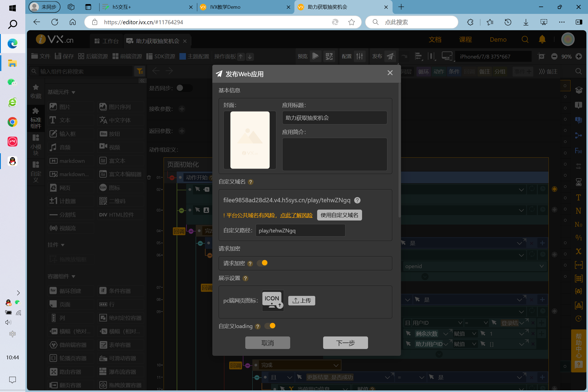Screen dimensions: 588x392
Task: Click the publish paper-plane icon
Action: tap(391, 56)
